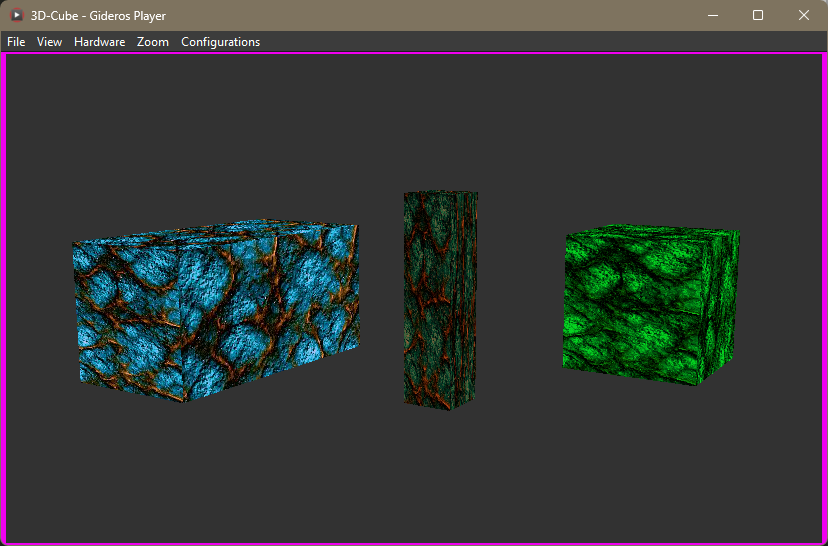828x546 pixels.
Task: Maximize the Gideros Player window
Action: 758,15
